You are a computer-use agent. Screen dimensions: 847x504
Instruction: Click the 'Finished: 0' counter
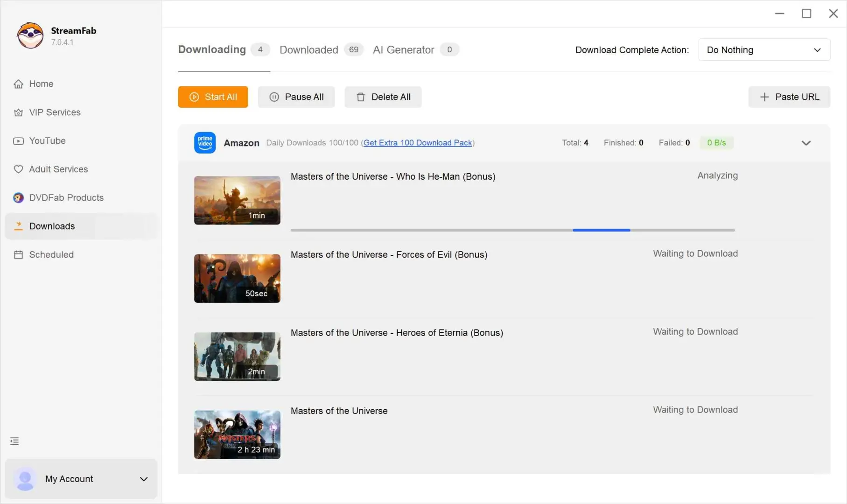(623, 143)
